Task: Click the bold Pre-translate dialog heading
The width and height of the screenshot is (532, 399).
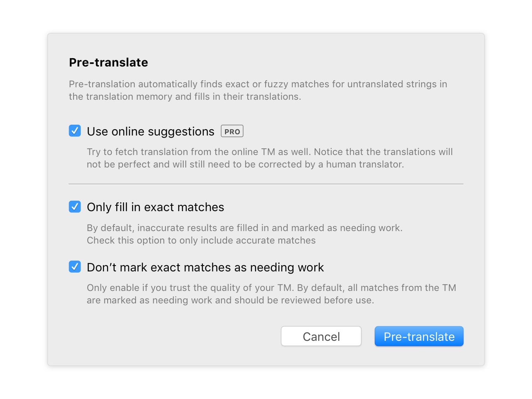Action: point(108,62)
